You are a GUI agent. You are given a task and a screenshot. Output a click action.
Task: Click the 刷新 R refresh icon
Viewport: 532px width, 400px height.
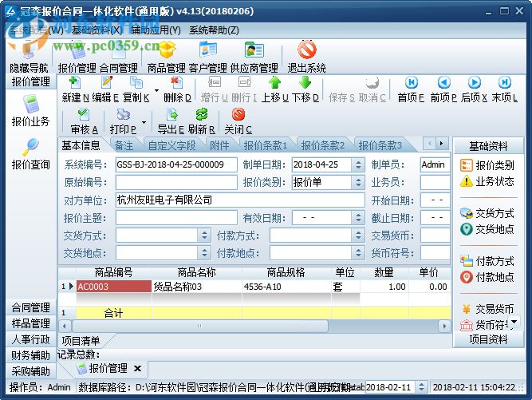202,115
